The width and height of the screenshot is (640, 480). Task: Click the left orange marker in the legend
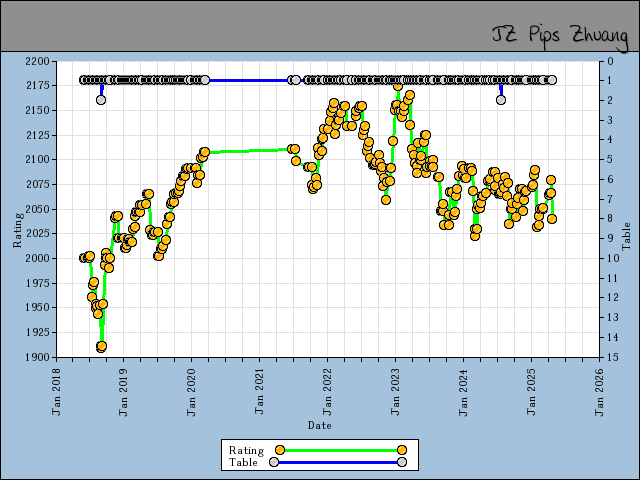tap(280, 450)
